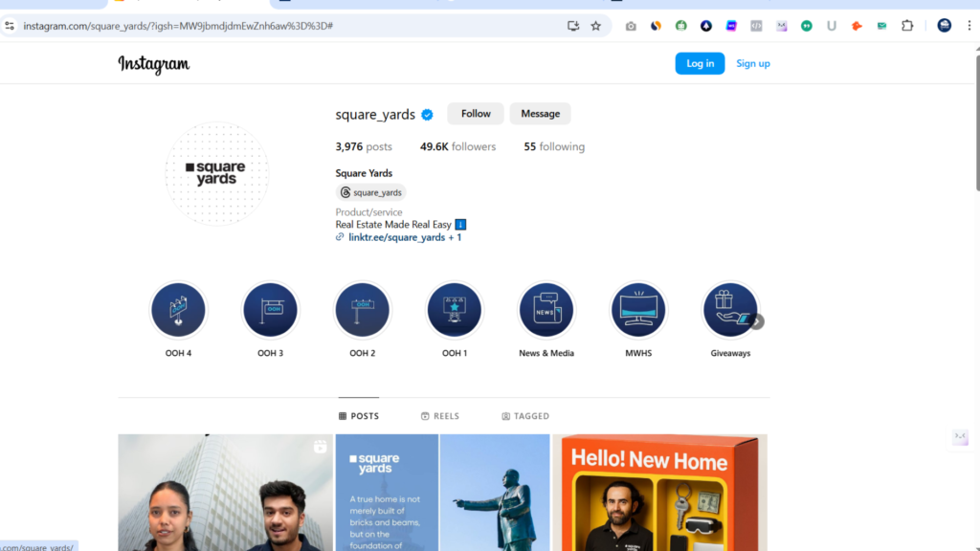This screenshot has height=551, width=980.
Task: Open the OOH 4 story highlight
Action: pos(178,310)
